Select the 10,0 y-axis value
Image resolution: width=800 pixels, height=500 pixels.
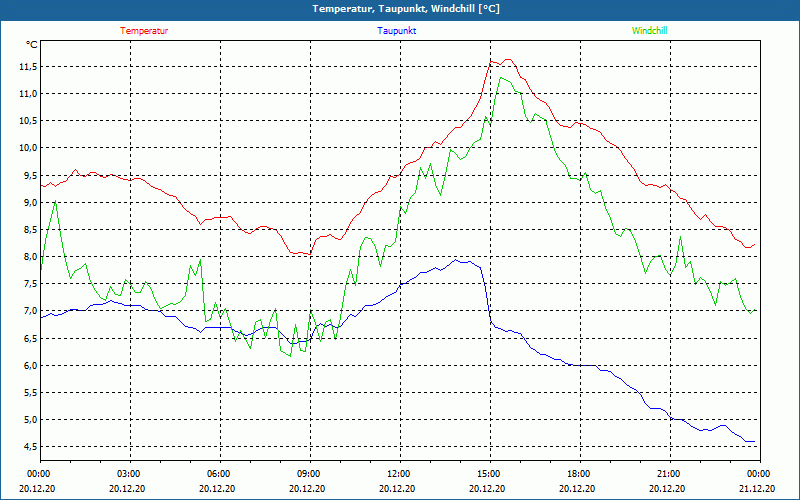click(x=29, y=148)
